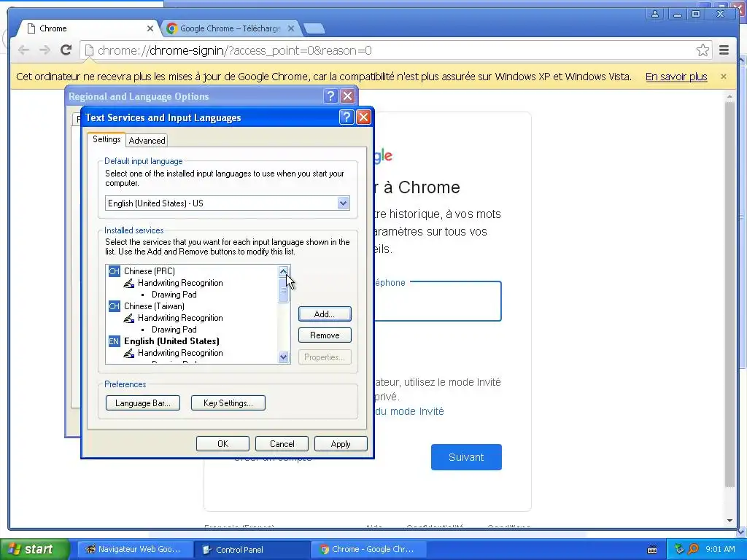Click the taskbar clock showing 9:01 AM
The height and width of the screenshot is (560, 747).
[720, 549]
